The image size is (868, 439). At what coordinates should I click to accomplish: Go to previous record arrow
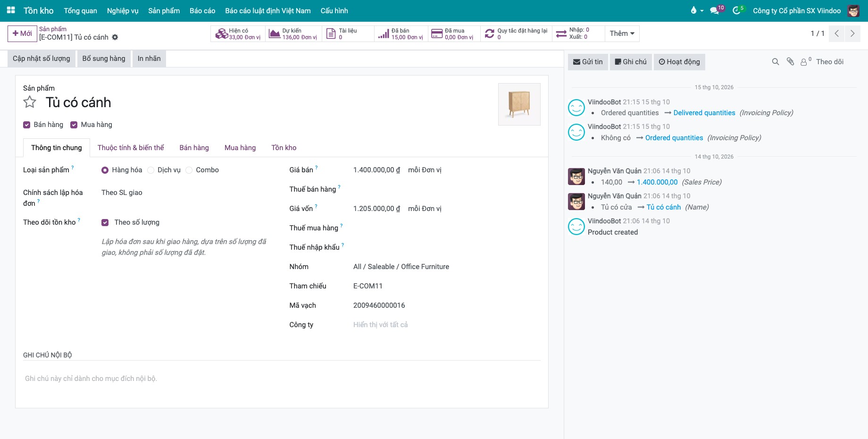[x=836, y=34]
